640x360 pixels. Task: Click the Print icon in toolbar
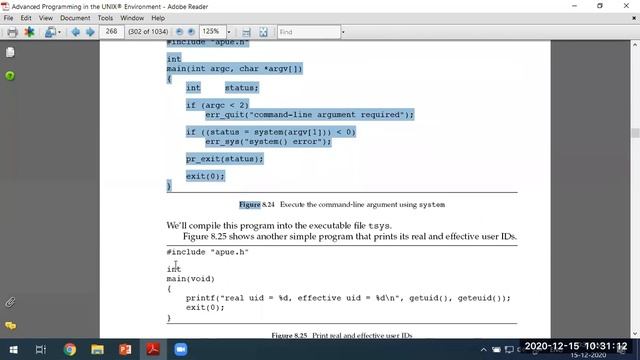pos(12,32)
